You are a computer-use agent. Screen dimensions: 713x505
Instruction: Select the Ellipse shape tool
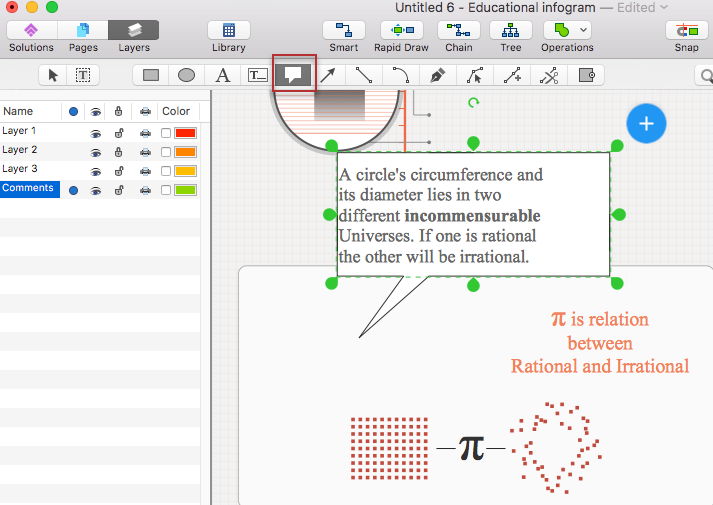187,75
